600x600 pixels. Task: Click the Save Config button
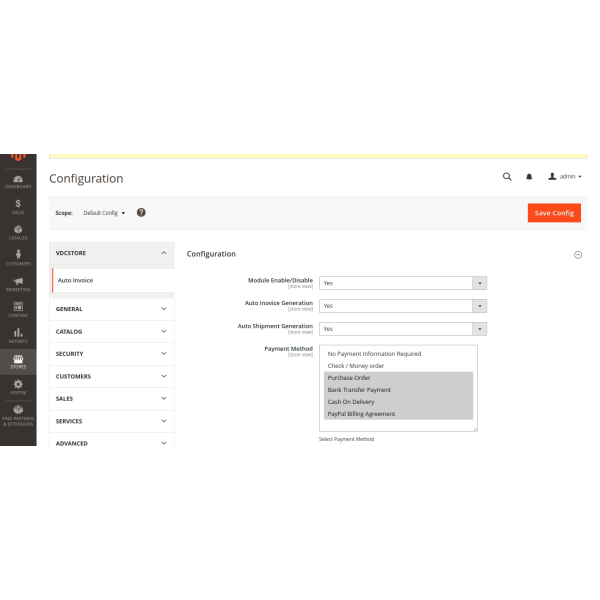pyautogui.click(x=554, y=213)
